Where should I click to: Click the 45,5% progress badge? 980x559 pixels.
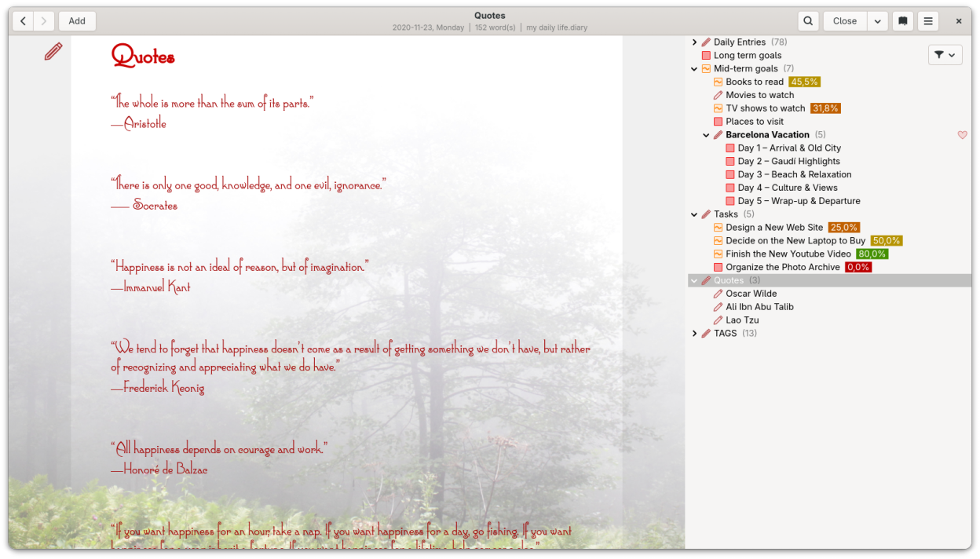[x=804, y=82]
